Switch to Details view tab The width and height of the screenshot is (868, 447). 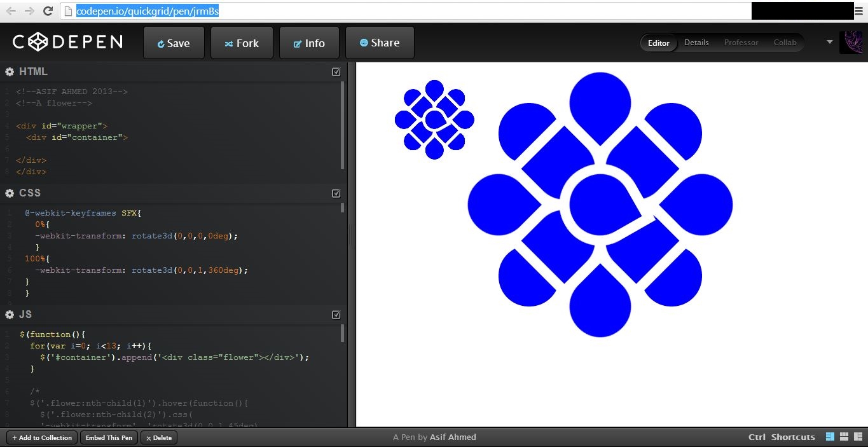(696, 43)
